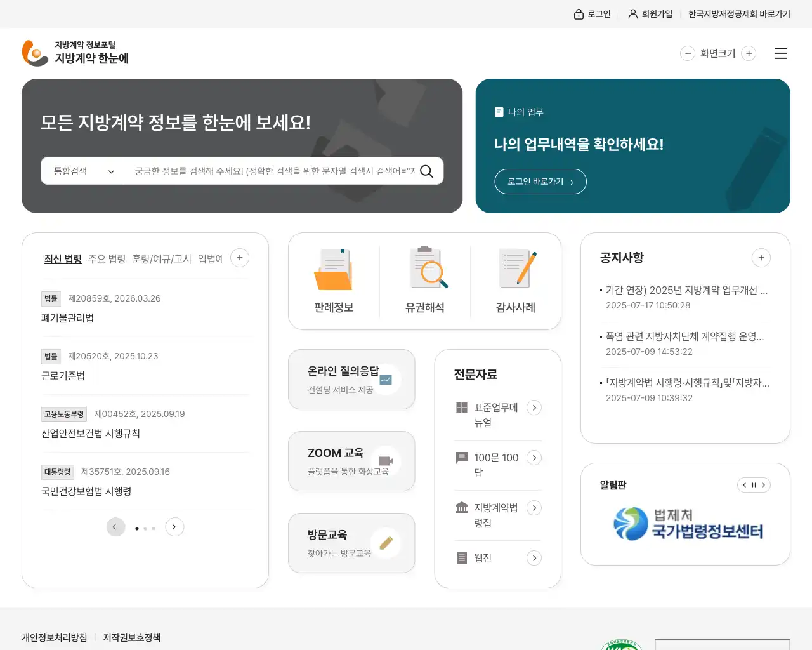Increase screen size with plus icon
Screen dimensions: 812x650
(x=749, y=53)
